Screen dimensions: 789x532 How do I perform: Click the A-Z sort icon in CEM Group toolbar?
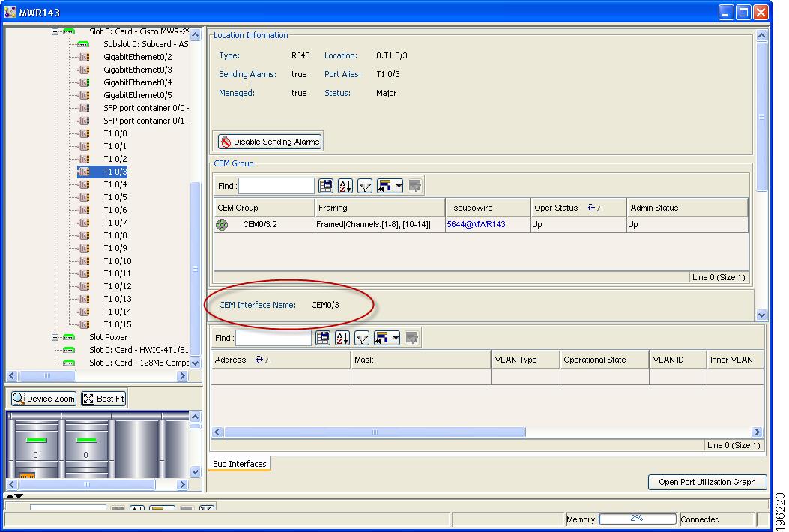click(x=345, y=186)
